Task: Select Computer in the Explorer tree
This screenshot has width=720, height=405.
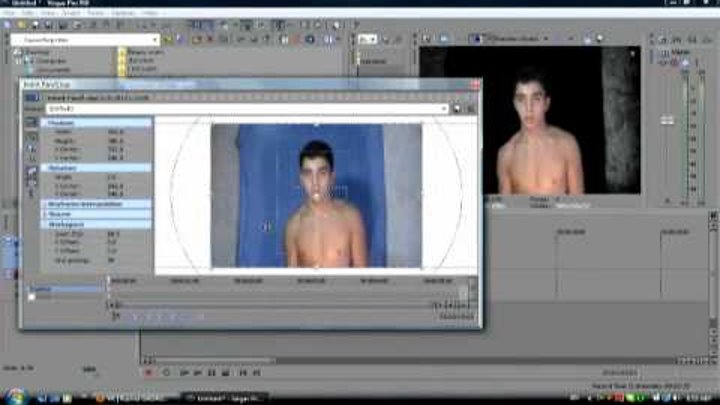Action: tap(51, 61)
